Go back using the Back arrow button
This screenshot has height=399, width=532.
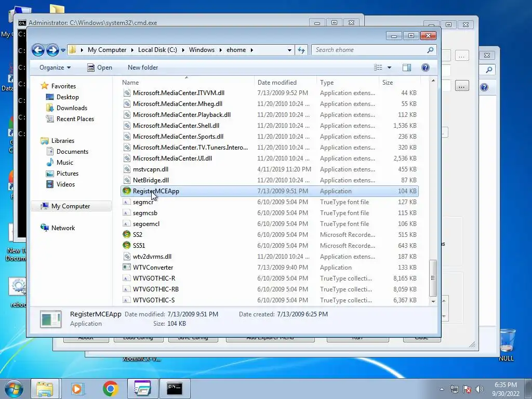[38, 50]
